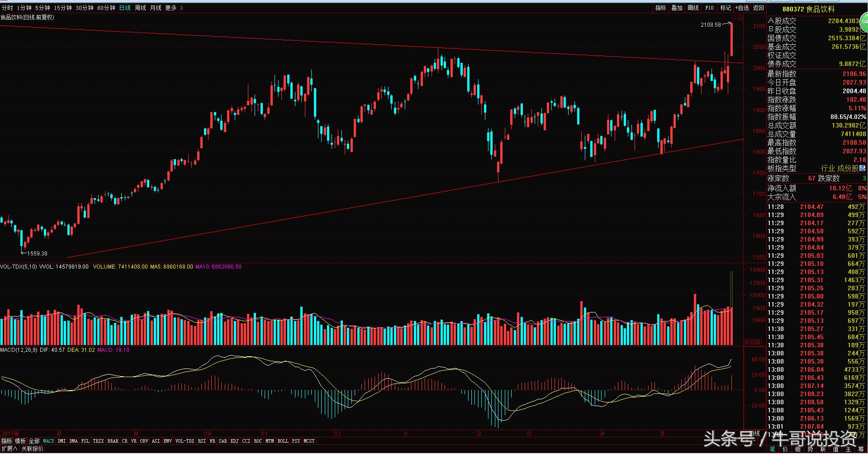Select the SAR indicator
Screen dimensions: 868x454
(x=223, y=441)
